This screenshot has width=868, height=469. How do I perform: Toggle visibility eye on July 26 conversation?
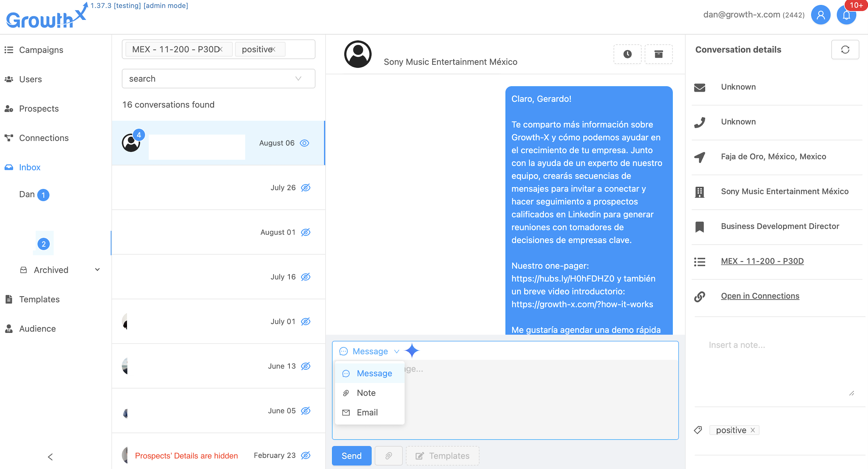click(x=306, y=188)
